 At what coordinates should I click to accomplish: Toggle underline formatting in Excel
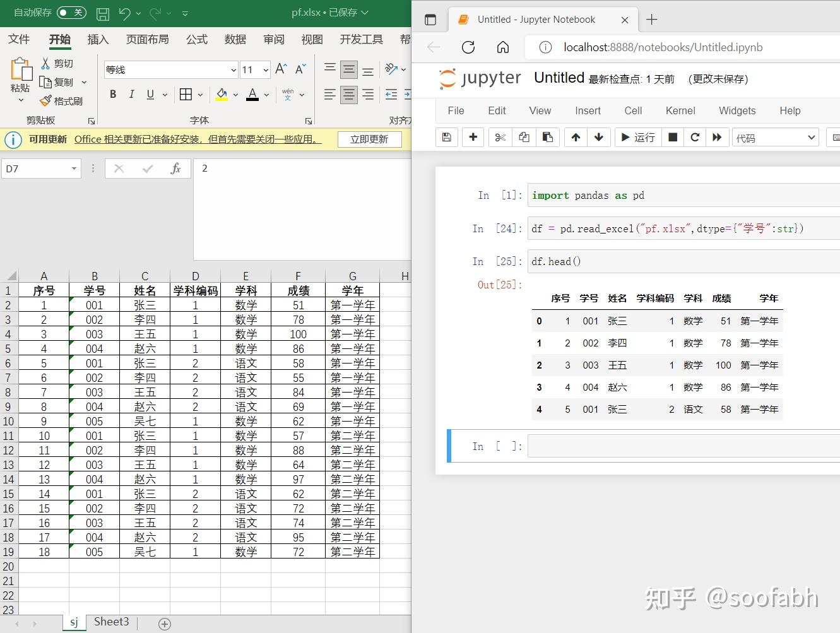(150, 94)
